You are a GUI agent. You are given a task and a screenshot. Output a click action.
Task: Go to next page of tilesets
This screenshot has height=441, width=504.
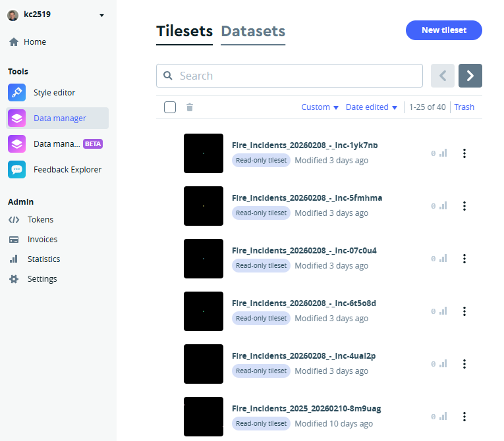(470, 76)
